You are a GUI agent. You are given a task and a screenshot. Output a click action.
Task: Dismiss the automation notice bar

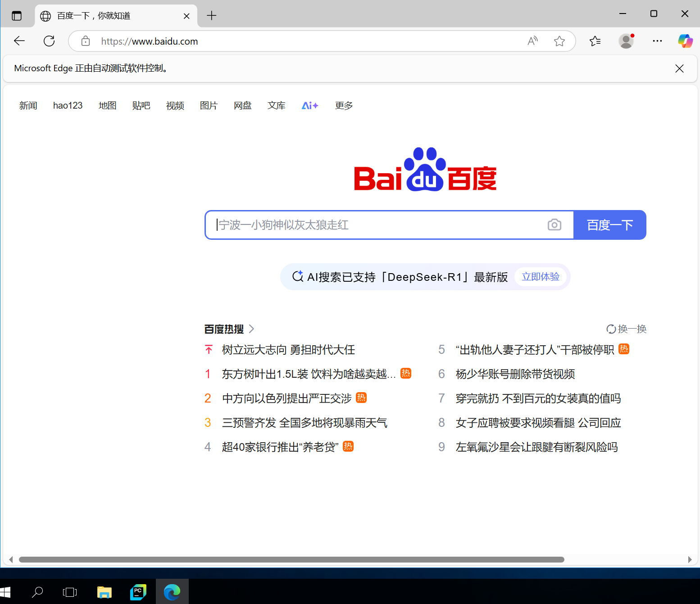[x=679, y=68]
